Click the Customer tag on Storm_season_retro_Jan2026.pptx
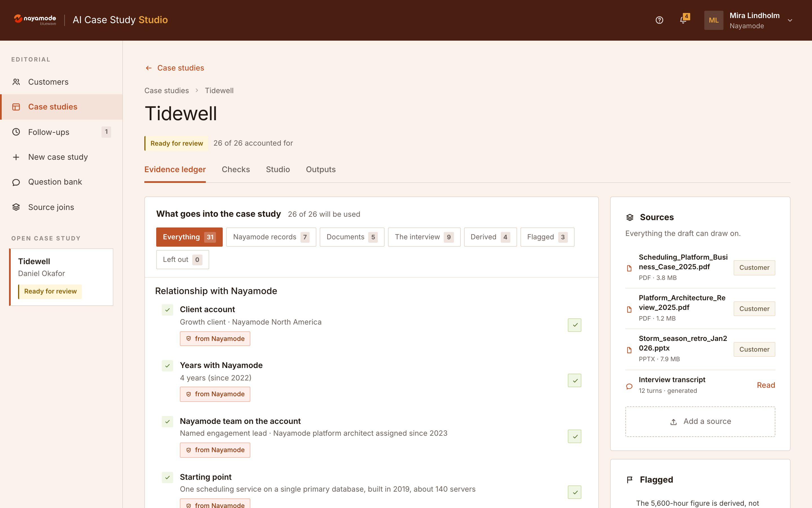Image resolution: width=812 pixels, height=508 pixels. point(754,349)
